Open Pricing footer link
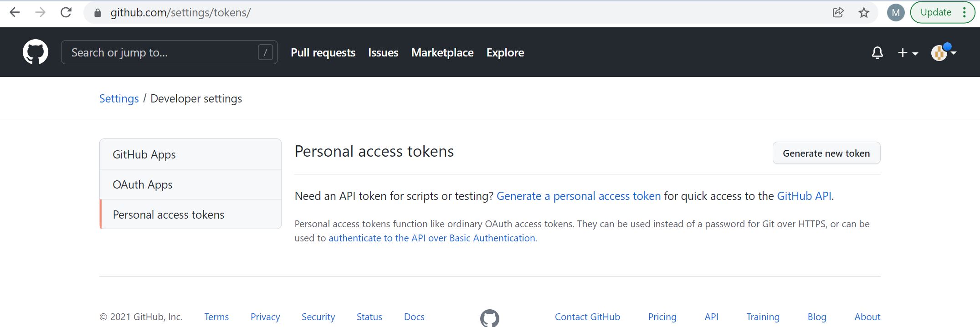 (x=662, y=317)
